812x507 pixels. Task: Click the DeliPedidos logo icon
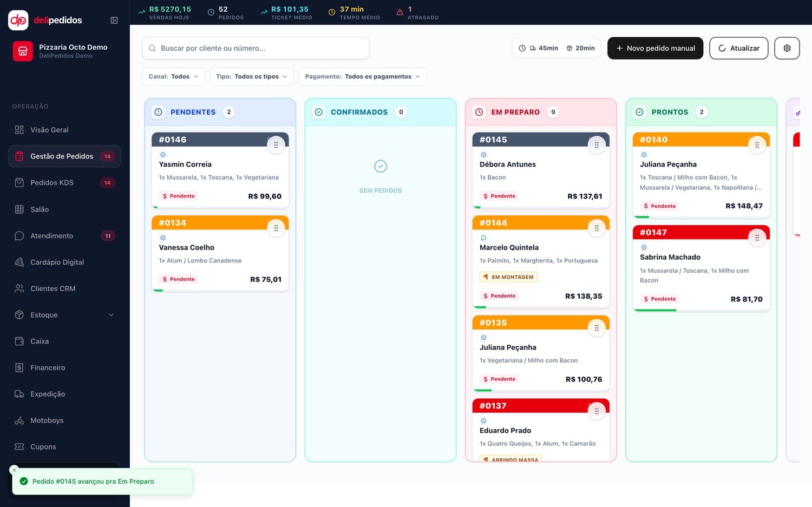coord(18,20)
